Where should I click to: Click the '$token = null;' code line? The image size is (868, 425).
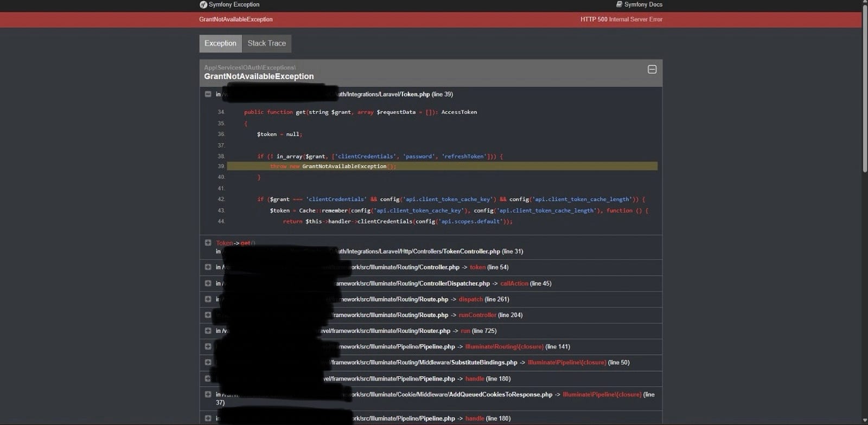click(279, 134)
